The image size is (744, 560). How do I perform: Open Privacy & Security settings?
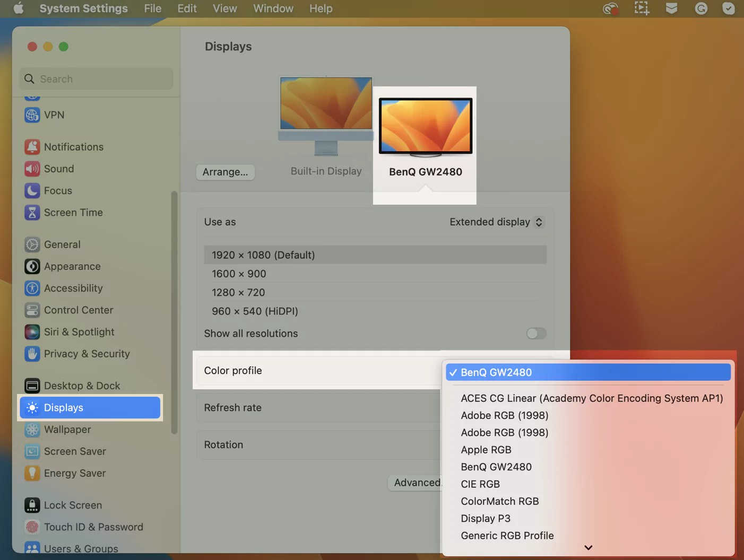pyautogui.click(x=86, y=354)
